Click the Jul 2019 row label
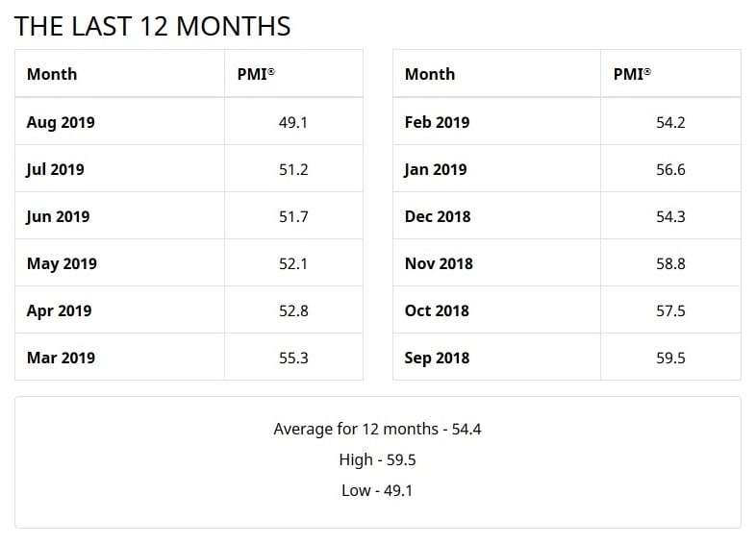Image resolution: width=756 pixels, height=544 pixels. pyautogui.click(x=55, y=169)
